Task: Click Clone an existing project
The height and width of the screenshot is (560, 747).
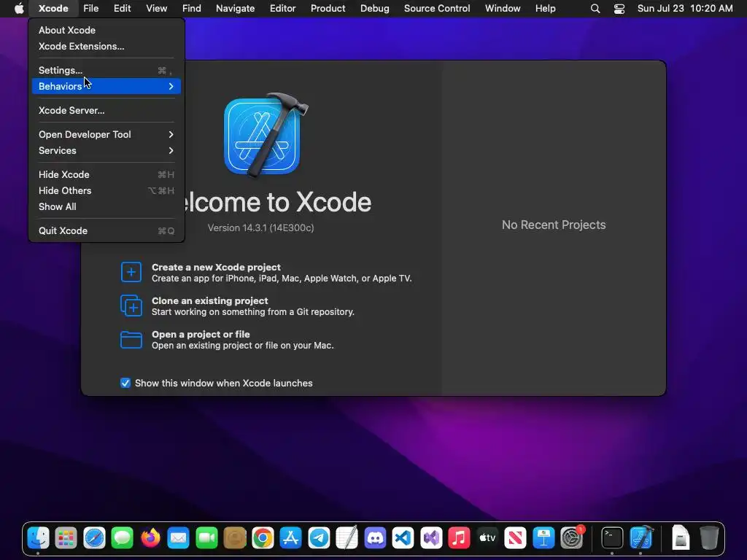Action: pos(209,301)
